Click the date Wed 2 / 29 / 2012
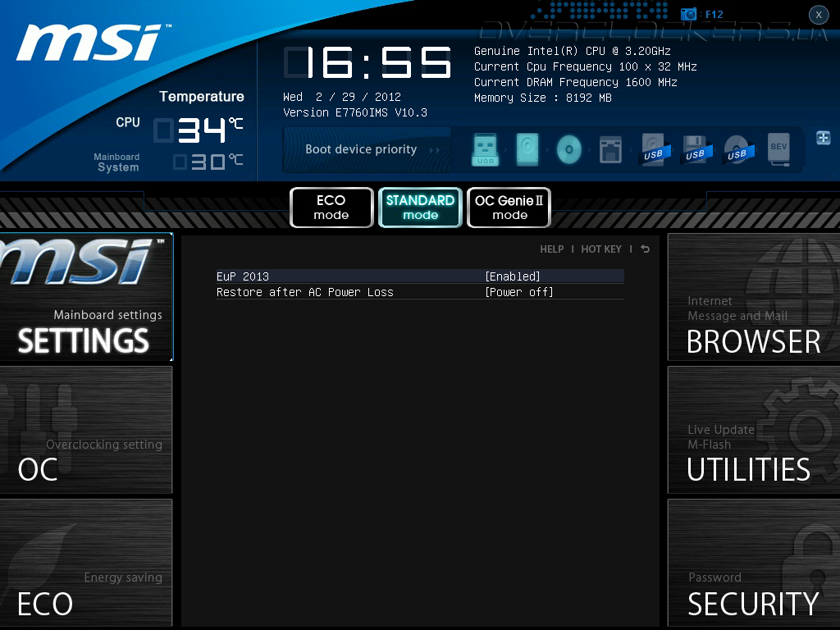Image resolution: width=840 pixels, height=630 pixels. [342, 97]
